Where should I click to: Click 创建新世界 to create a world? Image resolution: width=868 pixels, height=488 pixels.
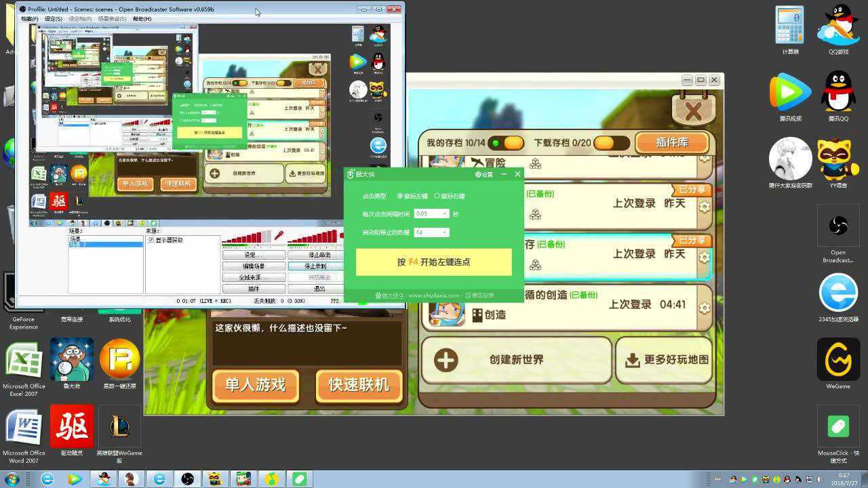517,360
